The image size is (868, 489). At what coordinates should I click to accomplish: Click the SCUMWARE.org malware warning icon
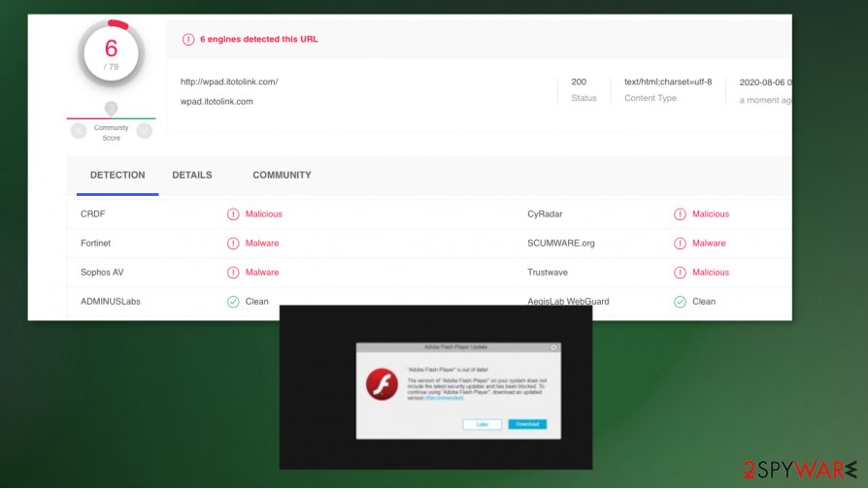point(680,244)
